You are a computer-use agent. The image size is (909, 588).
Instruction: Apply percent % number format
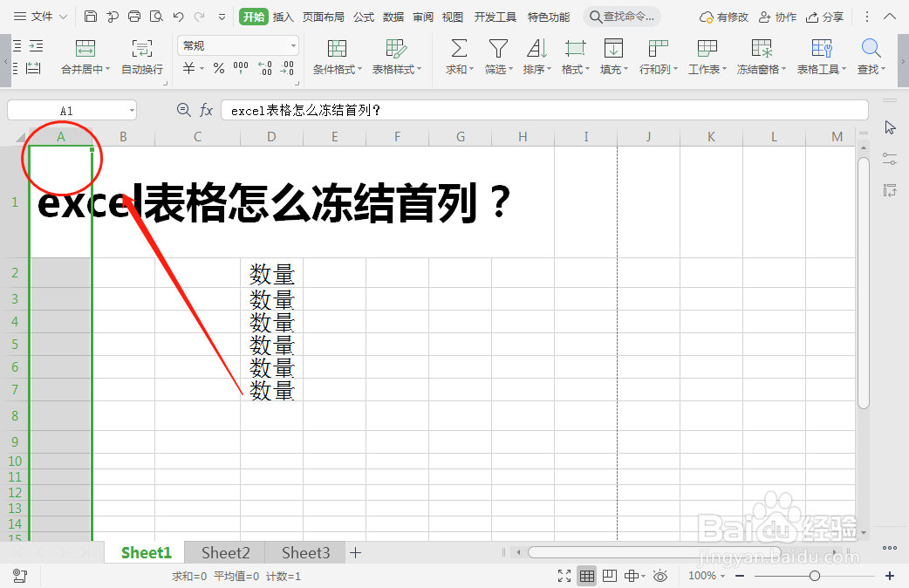219,68
